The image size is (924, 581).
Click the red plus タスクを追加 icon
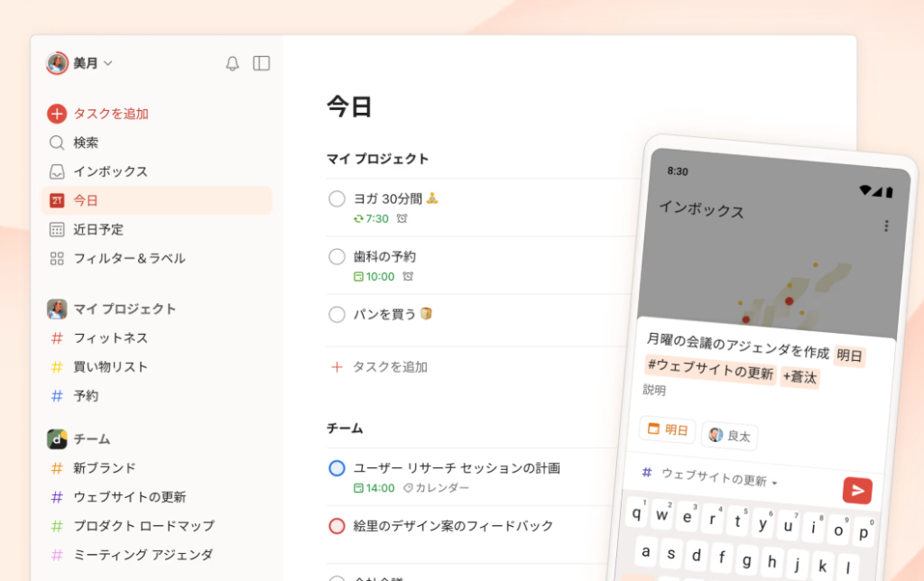coord(57,114)
